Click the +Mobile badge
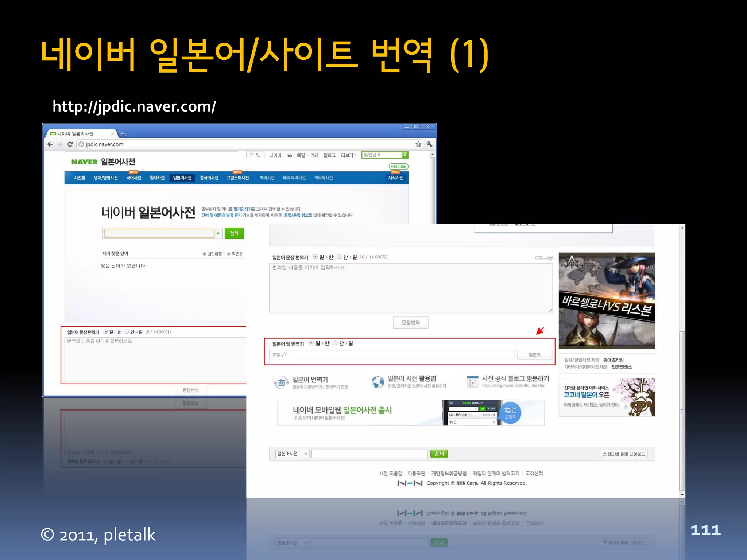747x560 pixels. (x=399, y=166)
